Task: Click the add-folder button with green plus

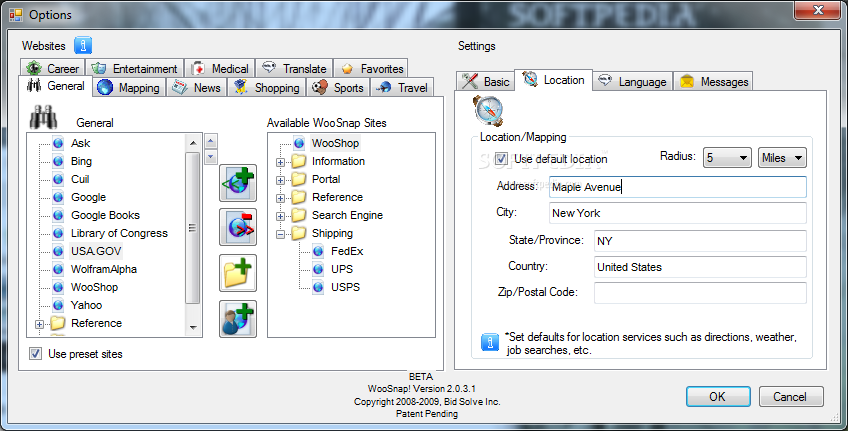Action: (x=238, y=273)
